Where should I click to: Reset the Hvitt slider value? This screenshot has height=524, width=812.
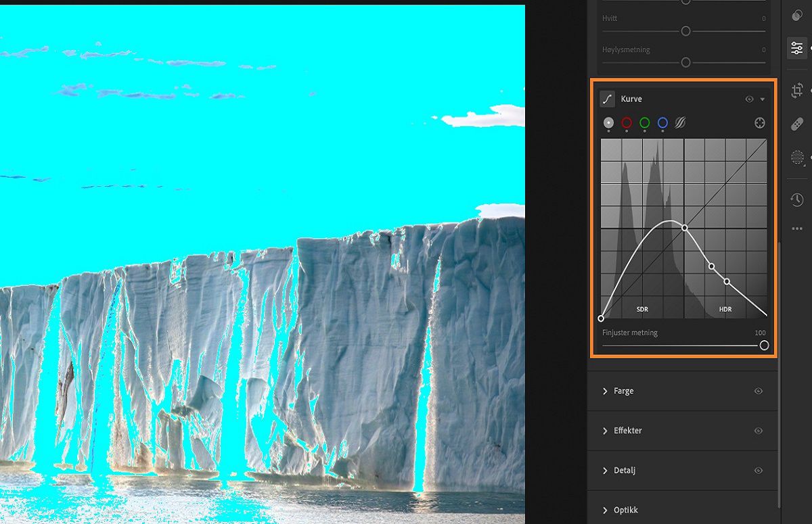(685, 31)
